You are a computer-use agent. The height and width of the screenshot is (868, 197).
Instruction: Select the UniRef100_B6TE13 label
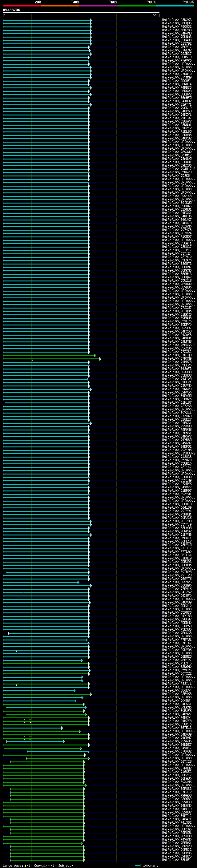pyautogui.click(x=177, y=728)
